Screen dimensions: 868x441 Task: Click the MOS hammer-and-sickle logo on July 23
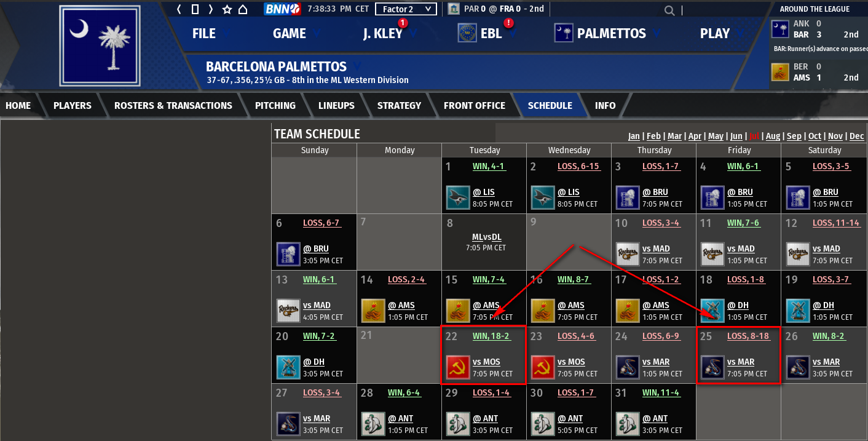pyautogui.click(x=542, y=368)
